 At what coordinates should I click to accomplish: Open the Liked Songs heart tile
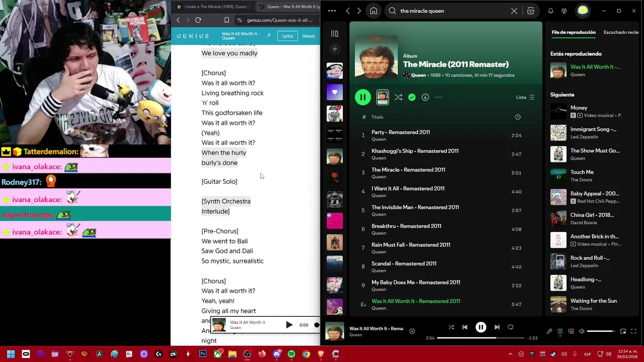click(335, 92)
